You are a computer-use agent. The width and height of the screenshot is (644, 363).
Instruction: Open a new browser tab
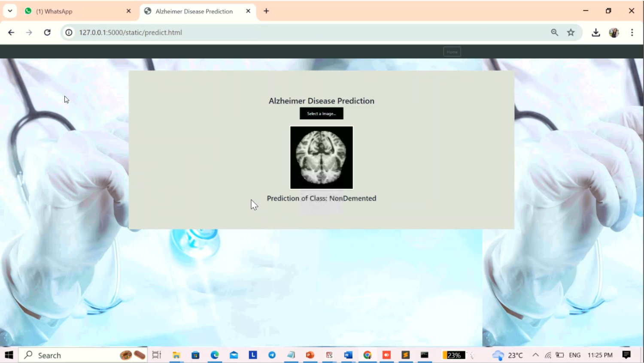click(266, 11)
